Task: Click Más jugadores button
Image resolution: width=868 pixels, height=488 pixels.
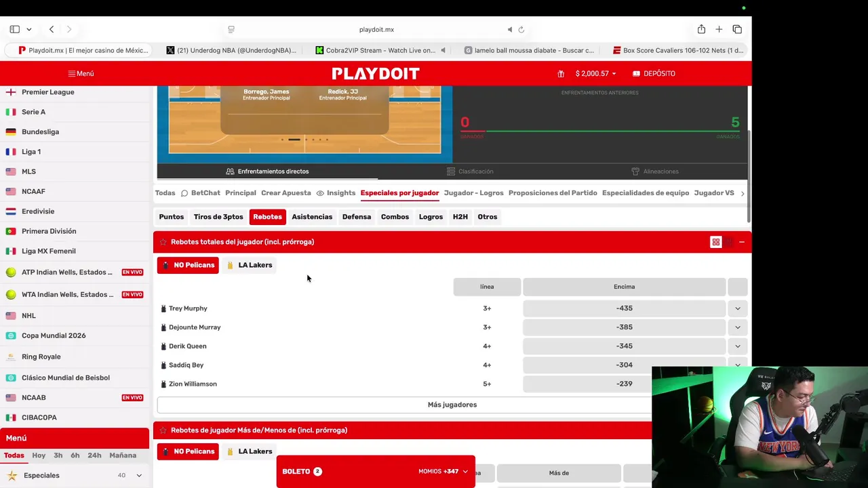Action: point(452,405)
